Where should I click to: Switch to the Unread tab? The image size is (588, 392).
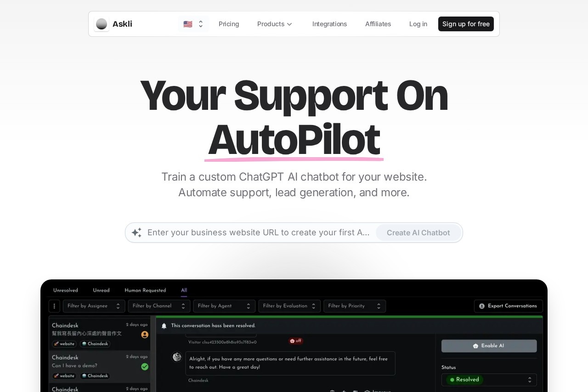pos(101,290)
